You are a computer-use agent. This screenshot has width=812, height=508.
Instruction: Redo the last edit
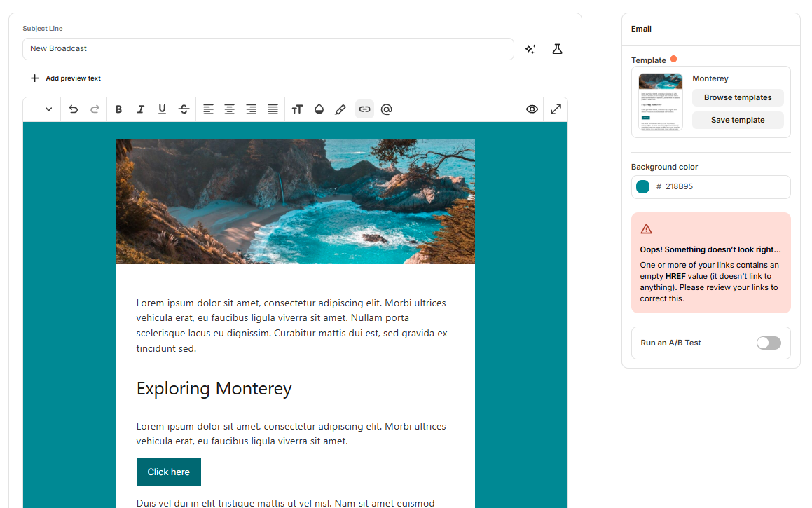tap(95, 109)
